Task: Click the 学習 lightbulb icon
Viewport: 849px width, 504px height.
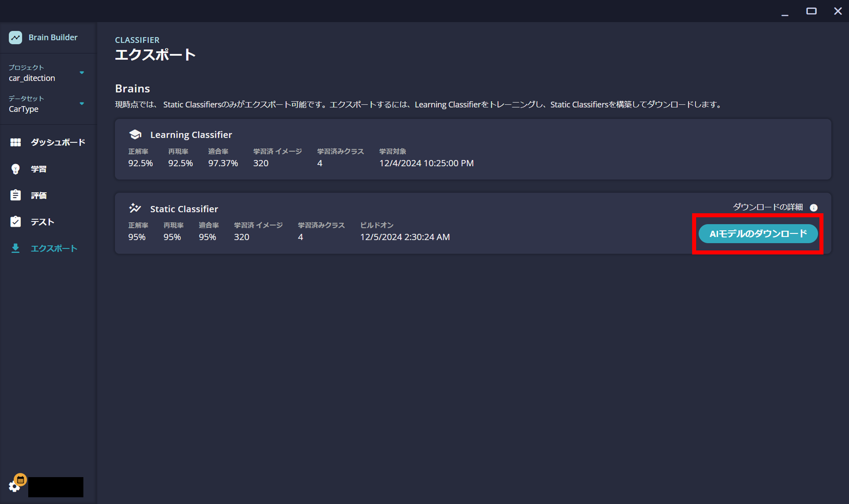Action: click(16, 169)
